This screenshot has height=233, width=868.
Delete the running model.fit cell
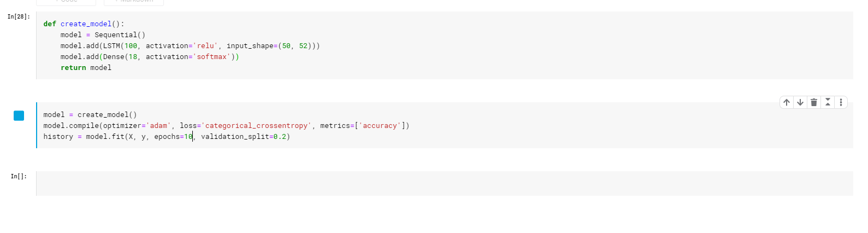coord(814,102)
